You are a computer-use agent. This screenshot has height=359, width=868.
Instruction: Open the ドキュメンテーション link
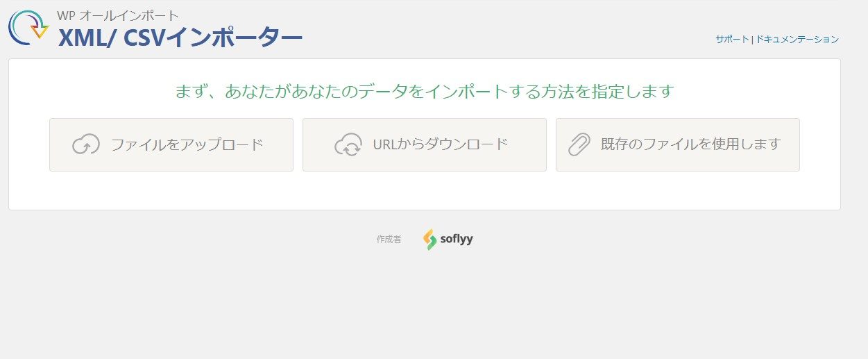coord(797,40)
